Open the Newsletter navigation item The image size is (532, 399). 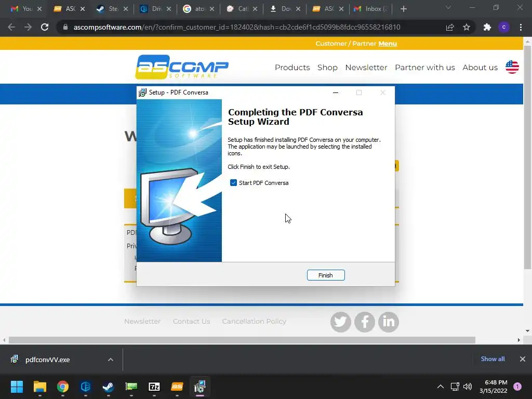coord(366,68)
